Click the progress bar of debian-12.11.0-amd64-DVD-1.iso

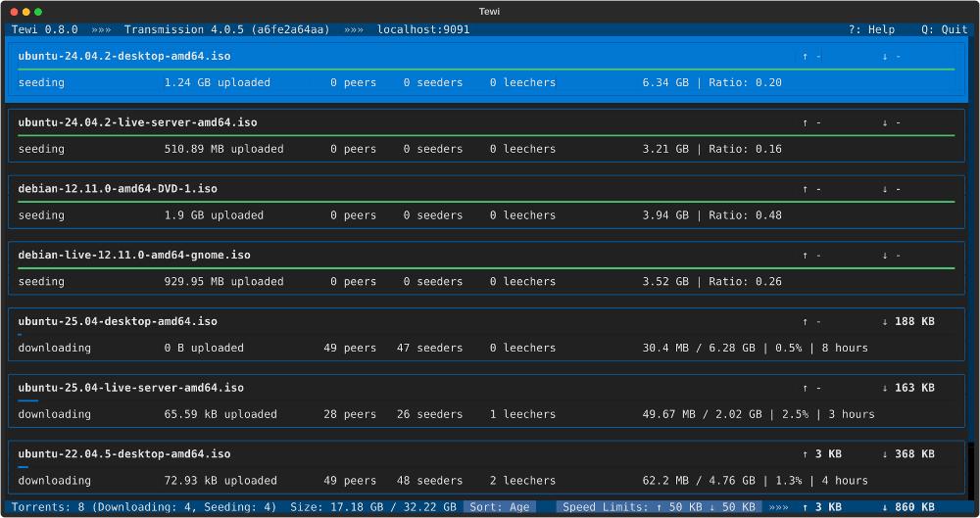pos(486,201)
